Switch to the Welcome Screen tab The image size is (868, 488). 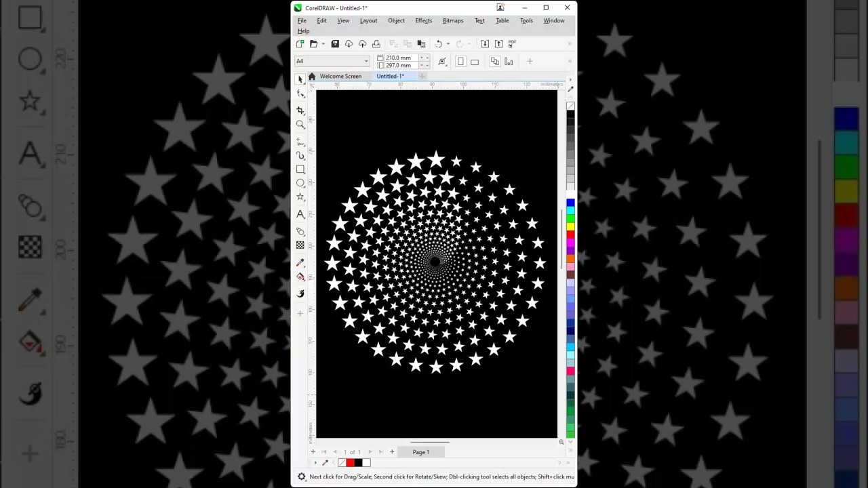[x=340, y=77]
